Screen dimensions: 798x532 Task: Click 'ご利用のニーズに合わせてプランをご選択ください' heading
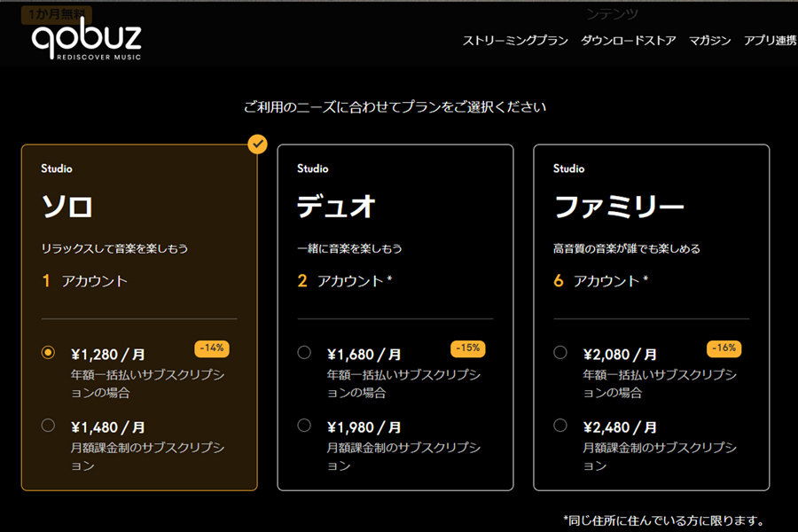[395, 107]
